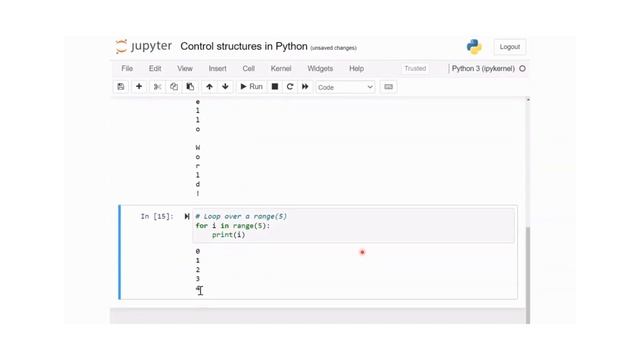Run cell 15 with its play icon
The image size is (640, 360).
pyautogui.click(x=187, y=216)
